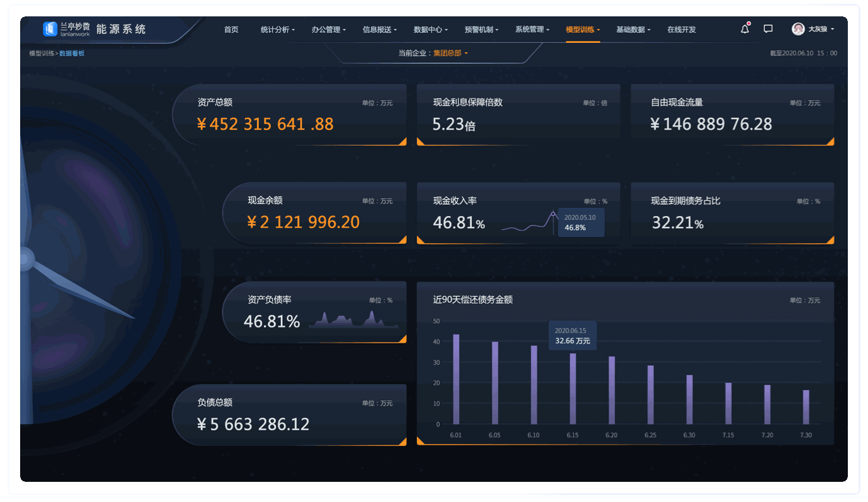Click the 数据看板 breadcrumb link

[x=71, y=54]
